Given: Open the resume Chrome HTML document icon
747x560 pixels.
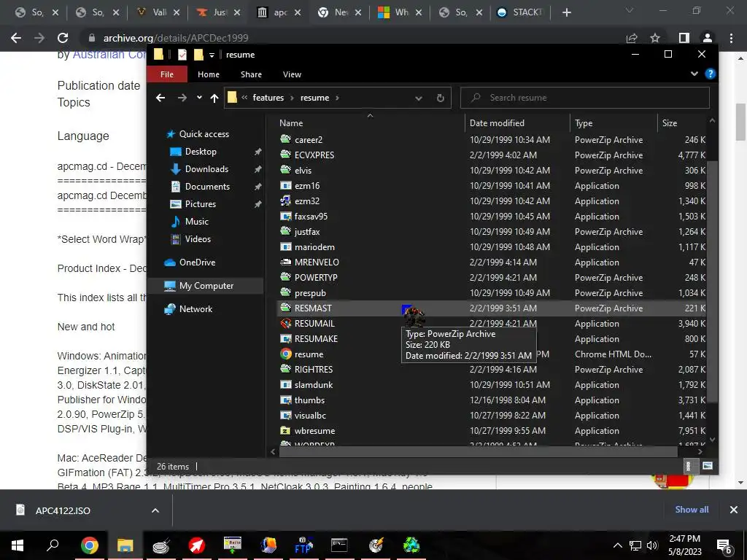Looking at the screenshot, I should point(285,354).
